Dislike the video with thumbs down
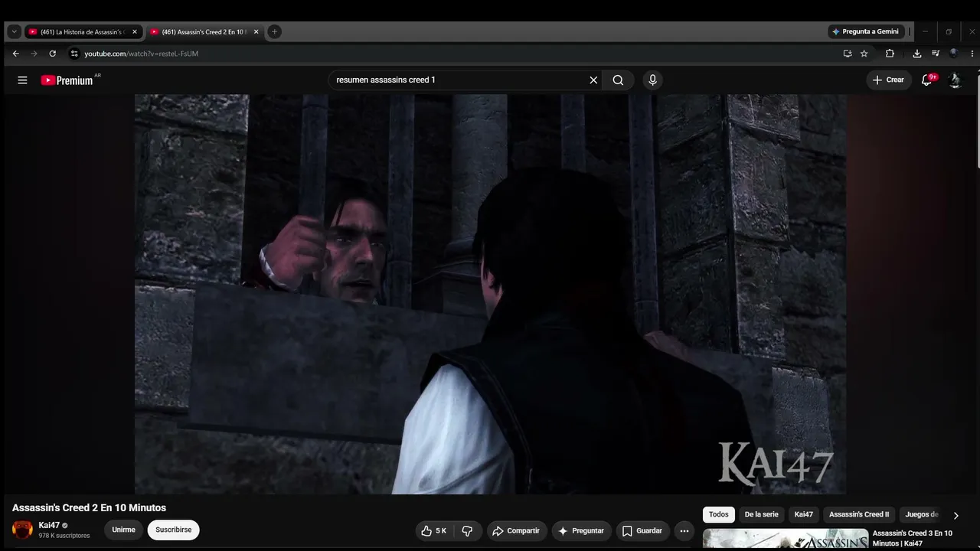This screenshot has width=980, height=551. (467, 531)
